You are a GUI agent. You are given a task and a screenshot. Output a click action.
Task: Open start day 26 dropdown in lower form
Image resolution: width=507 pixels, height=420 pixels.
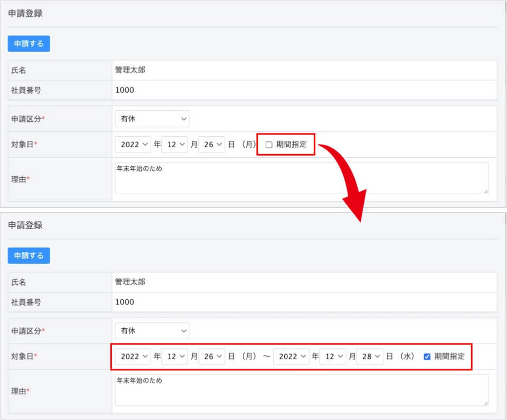point(211,356)
